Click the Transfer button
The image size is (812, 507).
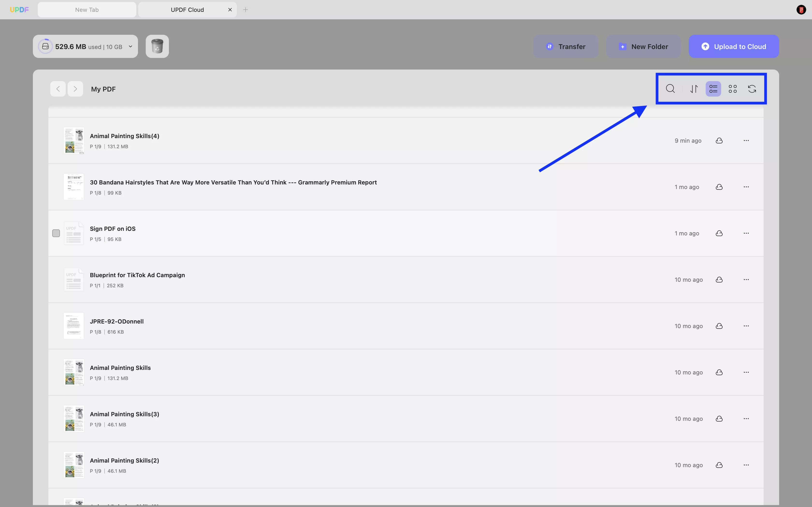(x=566, y=47)
